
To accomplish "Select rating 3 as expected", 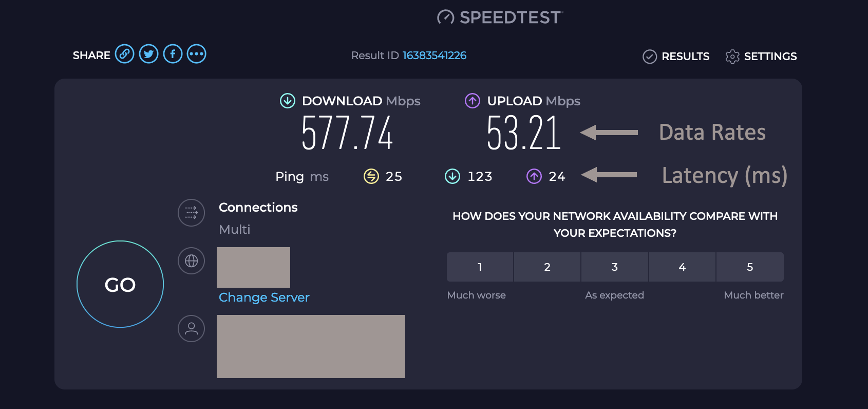I will [614, 267].
